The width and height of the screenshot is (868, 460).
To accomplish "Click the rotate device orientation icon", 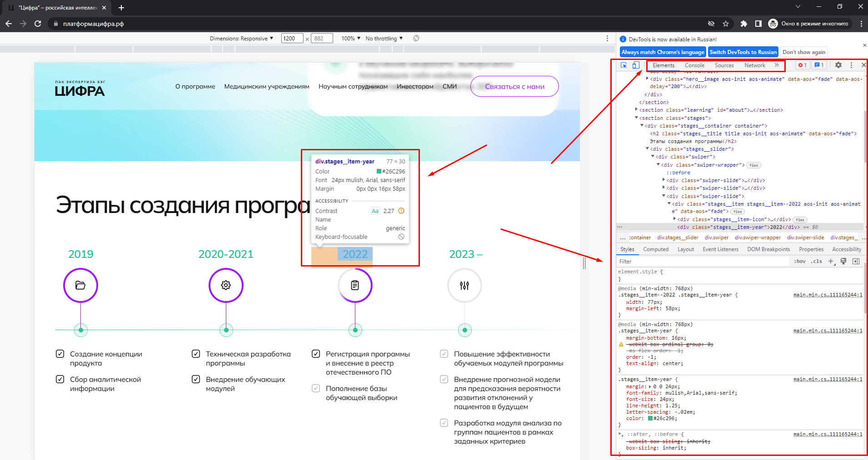I will click(416, 39).
